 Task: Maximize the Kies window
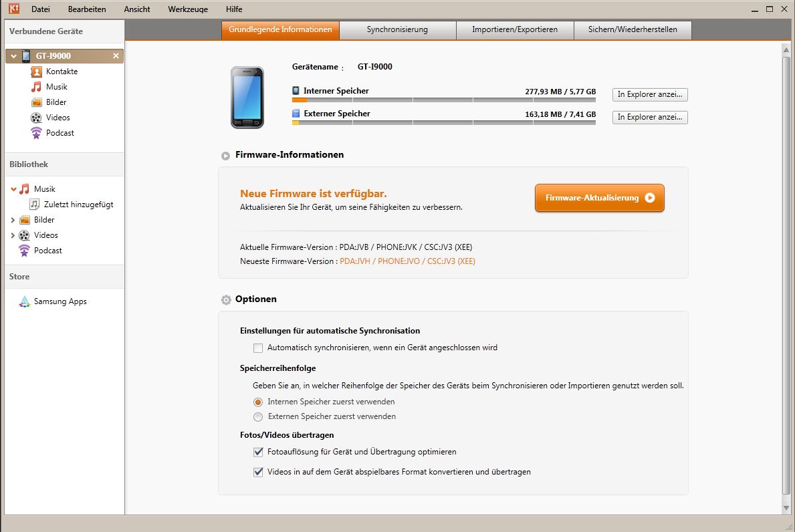click(x=769, y=9)
